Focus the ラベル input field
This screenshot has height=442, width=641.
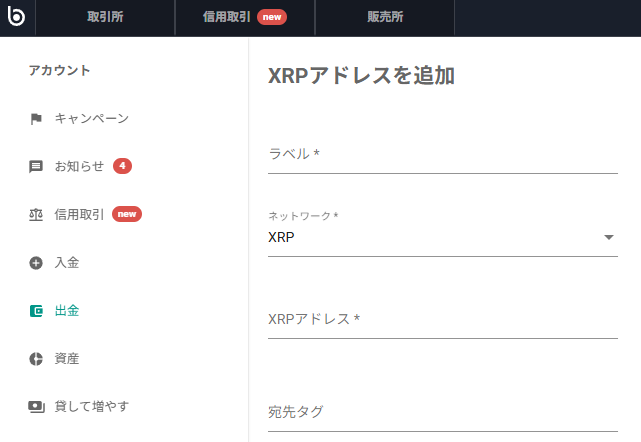(442, 154)
